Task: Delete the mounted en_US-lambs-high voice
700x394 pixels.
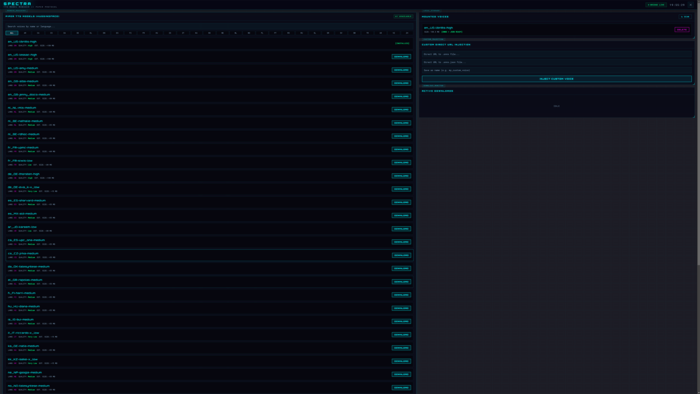Action: click(x=682, y=29)
